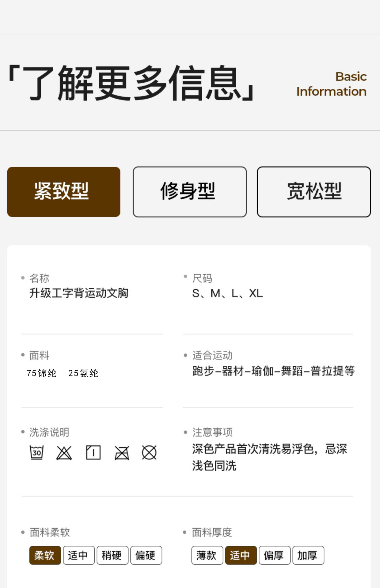Click the do-not-iron crossed icon

pyautogui.click(x=122, y=453)
